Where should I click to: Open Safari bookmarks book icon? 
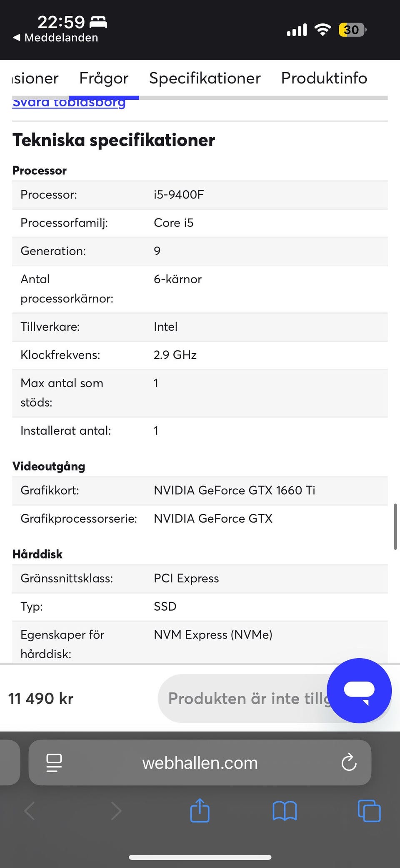[285, 811]
